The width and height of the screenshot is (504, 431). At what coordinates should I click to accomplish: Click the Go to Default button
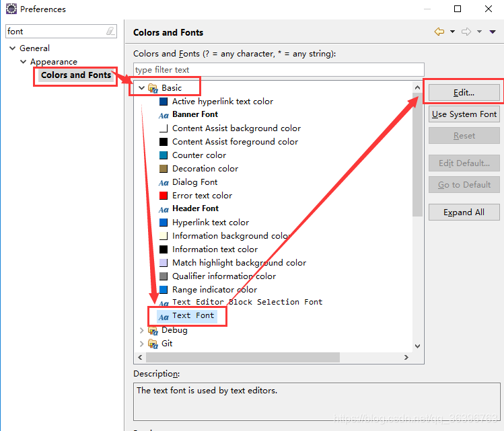[464, 185]
